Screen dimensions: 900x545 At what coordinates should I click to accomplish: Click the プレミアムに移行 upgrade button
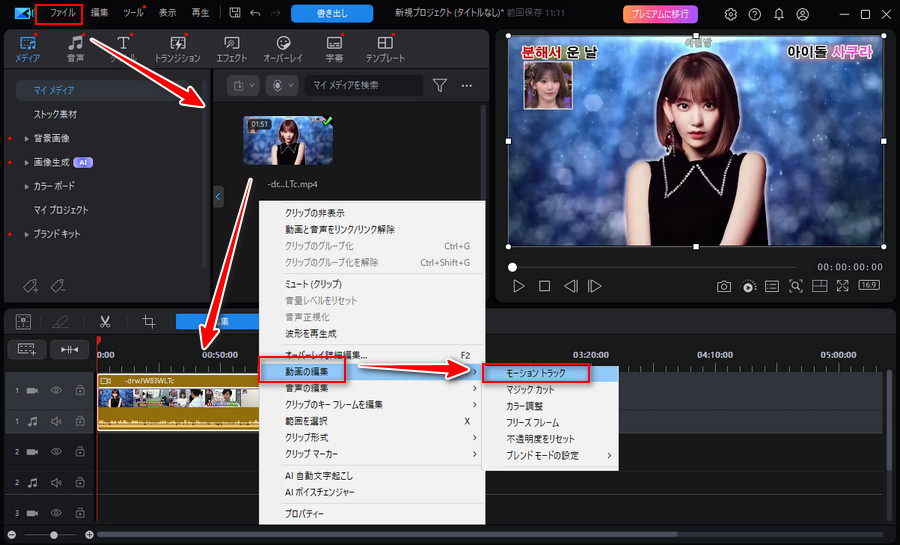[660, 14]
